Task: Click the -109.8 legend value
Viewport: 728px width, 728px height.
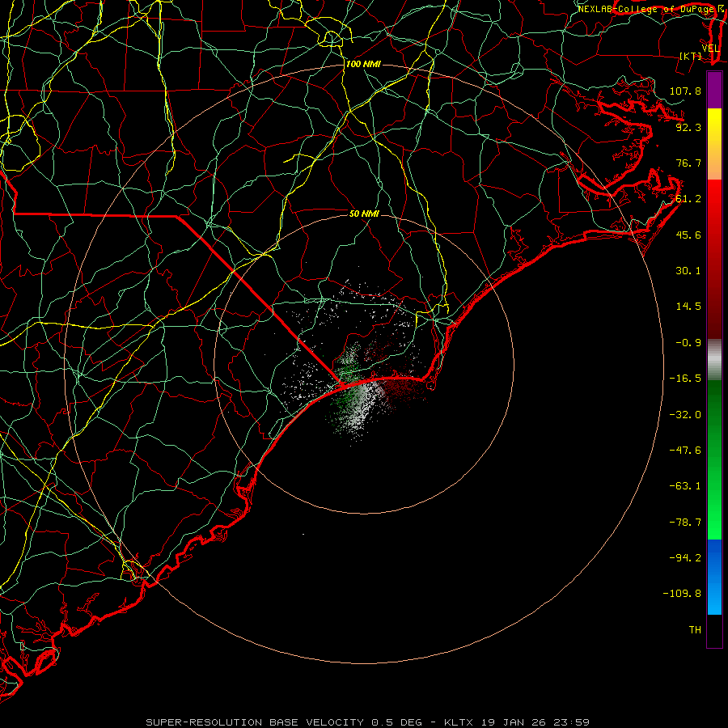Action: pyautogui.click(x=682, y=594)
